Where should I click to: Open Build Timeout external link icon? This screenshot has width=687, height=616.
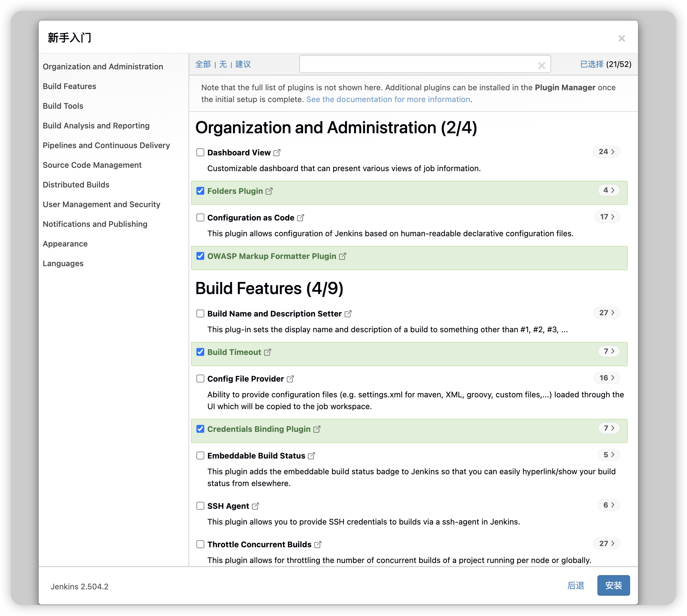[267, 352]
